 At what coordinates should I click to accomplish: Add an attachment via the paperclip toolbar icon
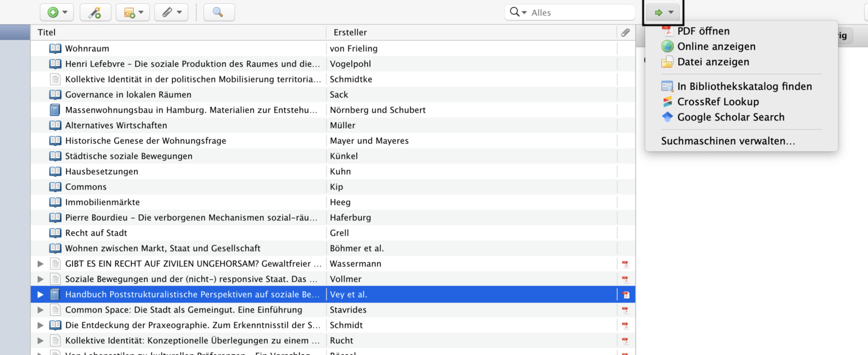coord(167,12)
